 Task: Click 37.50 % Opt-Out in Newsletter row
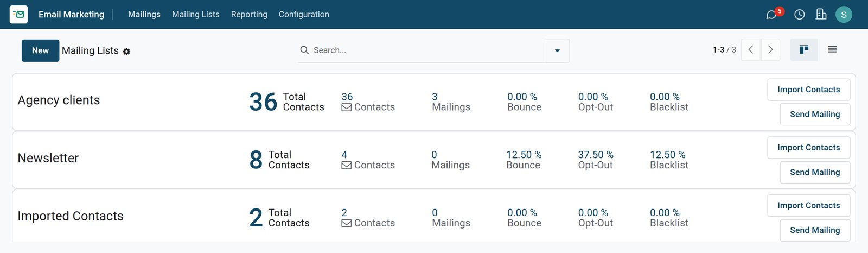pyautogui.click(x=596, y=160)
